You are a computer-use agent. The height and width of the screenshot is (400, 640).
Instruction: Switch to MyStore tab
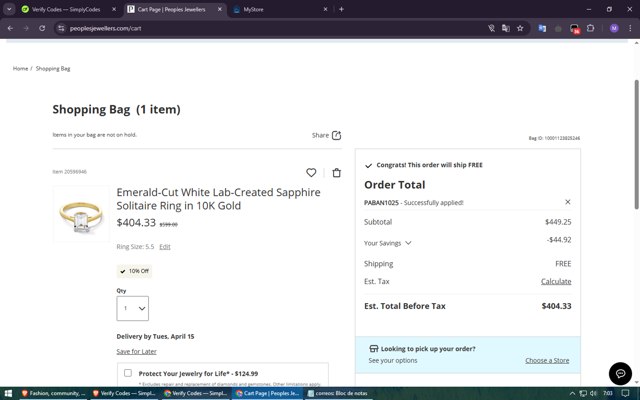281,9
